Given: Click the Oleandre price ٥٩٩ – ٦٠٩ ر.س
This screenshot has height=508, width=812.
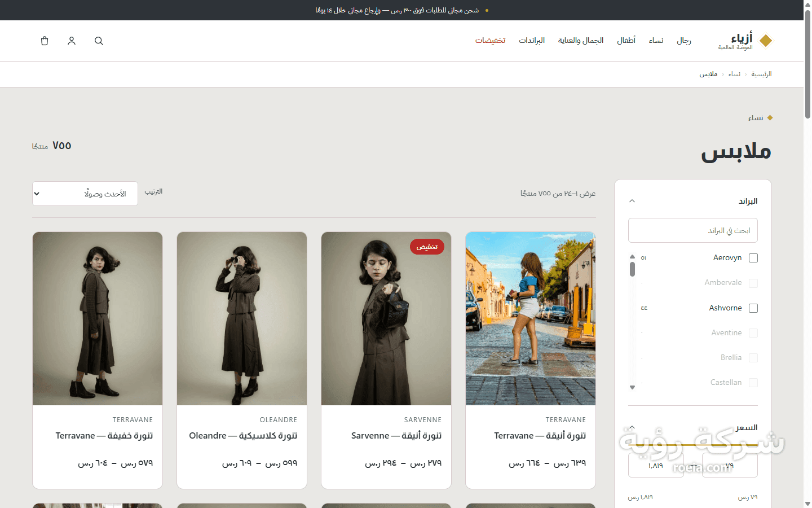Looking at the screenshot, I should click(x=260, y=463).
